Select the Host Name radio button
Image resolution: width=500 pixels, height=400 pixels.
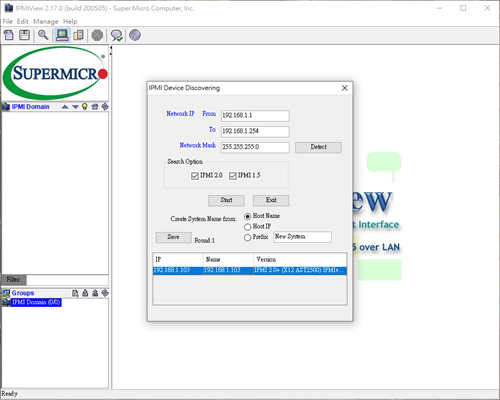tap(247, 216)
